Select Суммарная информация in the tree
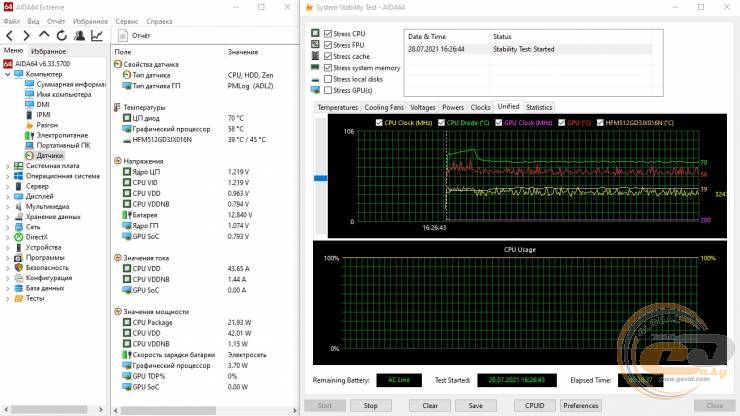 70,84
